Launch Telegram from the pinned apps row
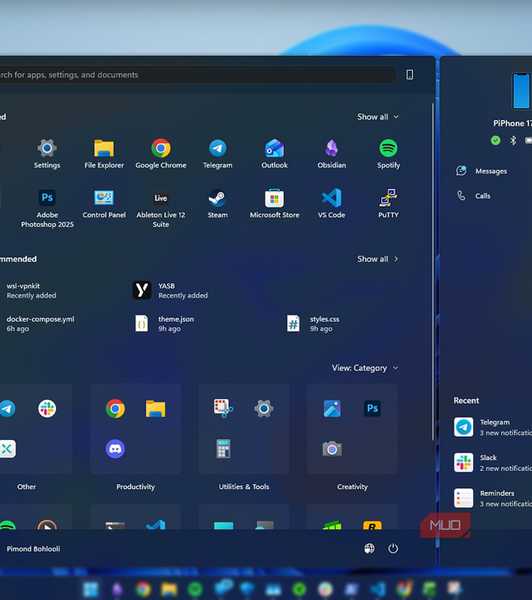532x600 pixels. (217, 153)
